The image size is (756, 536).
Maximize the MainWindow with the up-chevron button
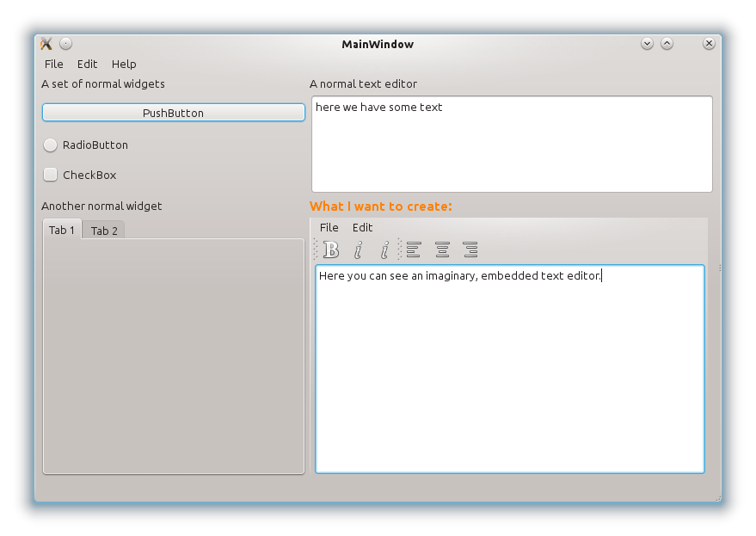tap(667, 44)
